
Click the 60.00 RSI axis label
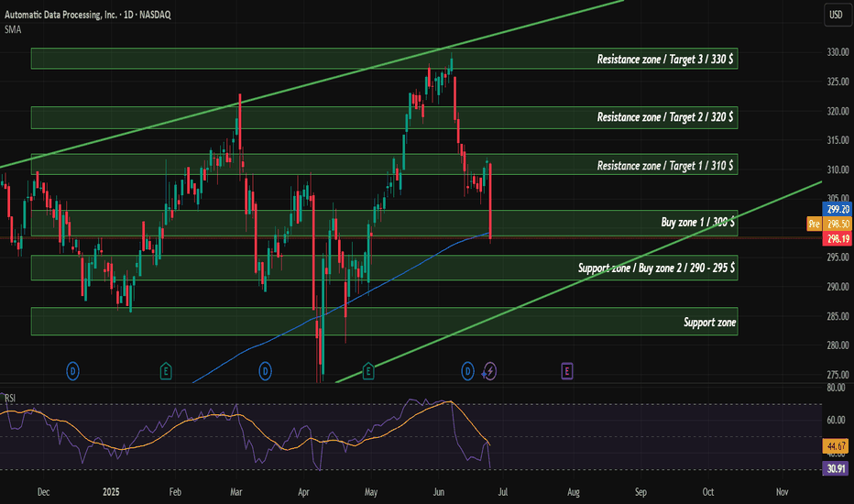(x=836, y=420)
